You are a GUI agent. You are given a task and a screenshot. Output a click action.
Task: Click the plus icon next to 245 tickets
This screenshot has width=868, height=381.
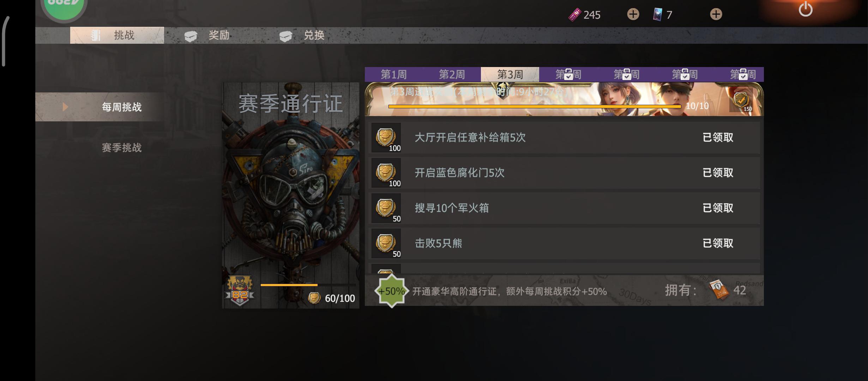(633, 14)
